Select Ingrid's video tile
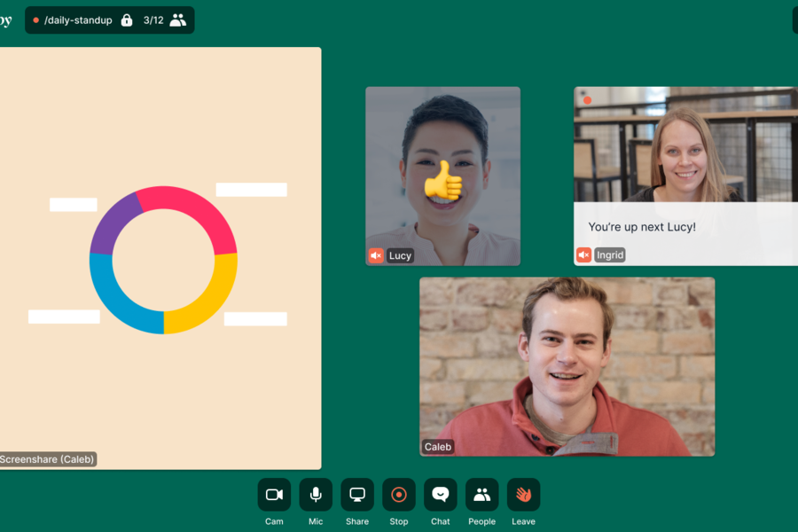Screen dimensions: 798x532 coord(685,146)
